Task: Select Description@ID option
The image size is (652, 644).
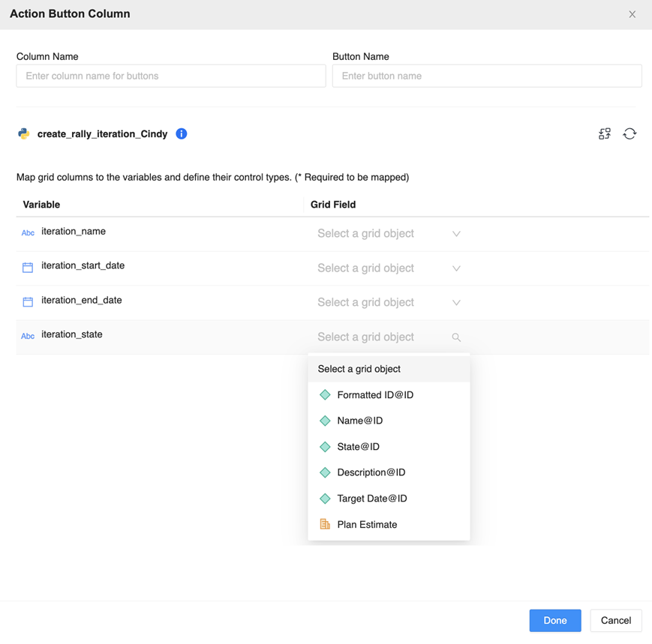Action: [371, 472]
